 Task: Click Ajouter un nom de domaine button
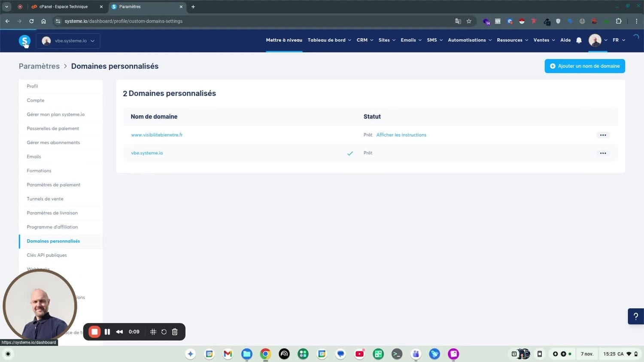pos(584,66)
